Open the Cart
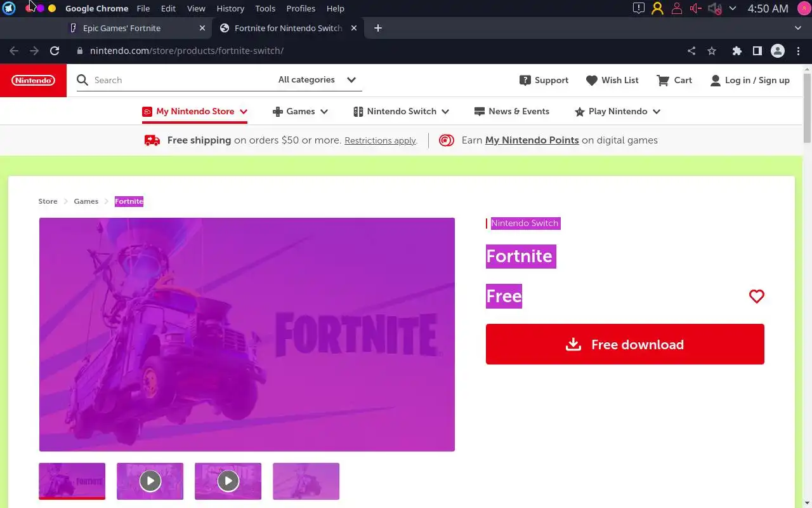Image resolution: width=812 pixels, height=508 pixels. 674,80
